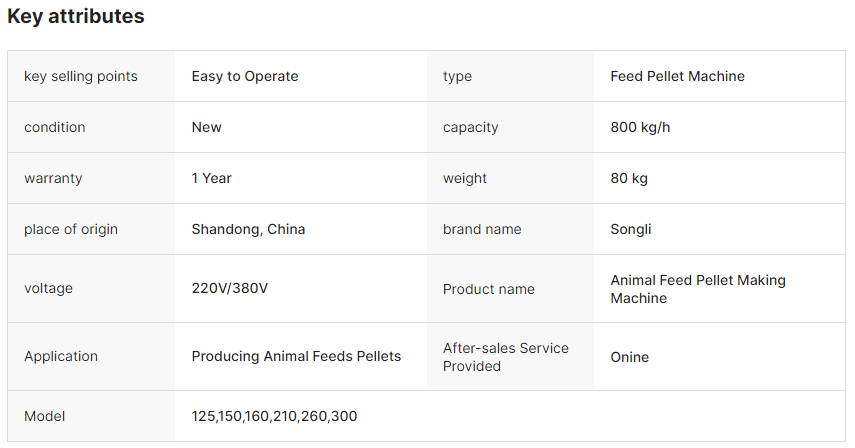
Task: Click the 'Songli' brand name value
Action: 630,229
